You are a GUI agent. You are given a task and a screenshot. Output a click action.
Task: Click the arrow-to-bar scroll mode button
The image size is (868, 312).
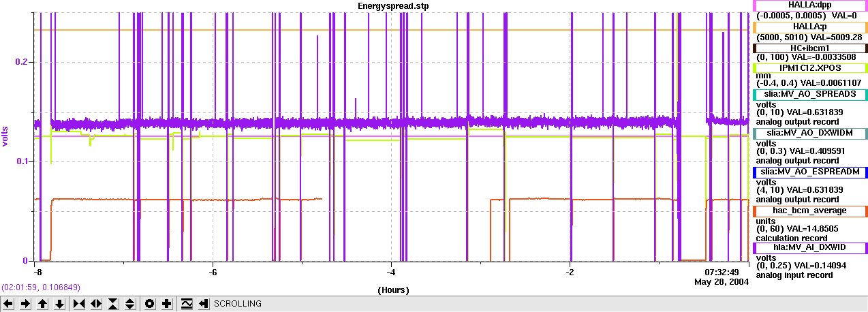pos(204,303)
